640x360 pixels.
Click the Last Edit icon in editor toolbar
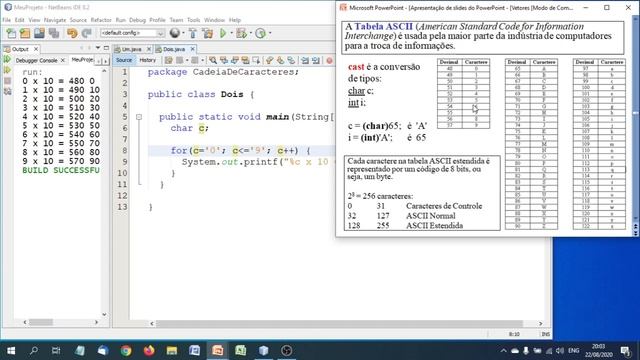tap(169, 60)
